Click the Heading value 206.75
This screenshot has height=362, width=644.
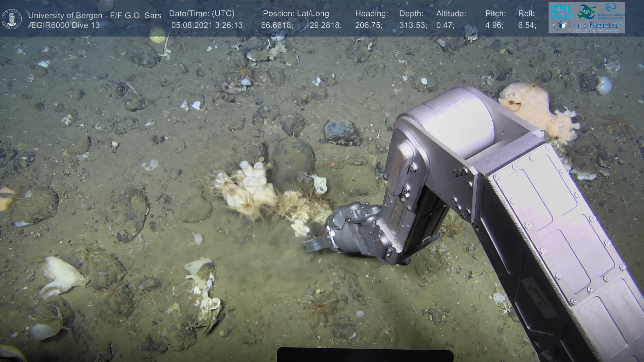pyautogui.click(x=369, y=25)
